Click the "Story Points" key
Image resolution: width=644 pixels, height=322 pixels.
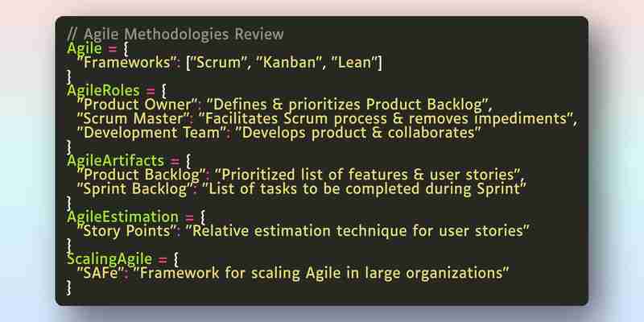[x=126, y=231]
